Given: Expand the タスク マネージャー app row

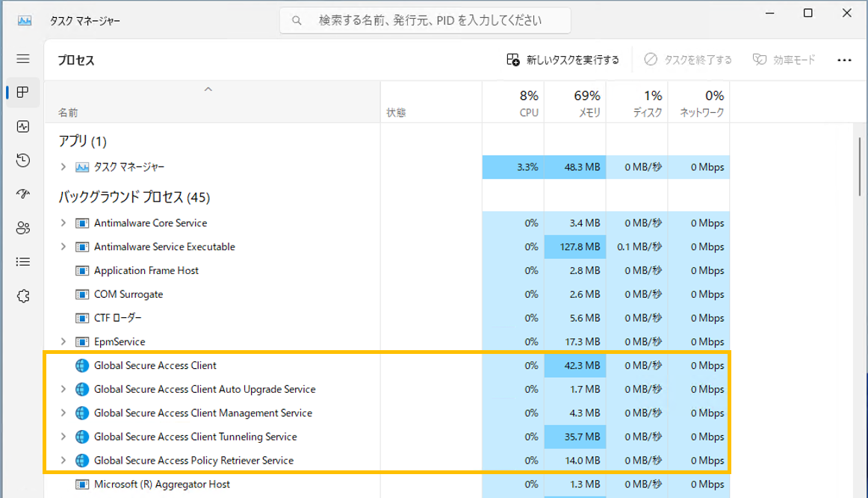Looking at the screenshot, I should pyautogui.click(x=63, y=166).
